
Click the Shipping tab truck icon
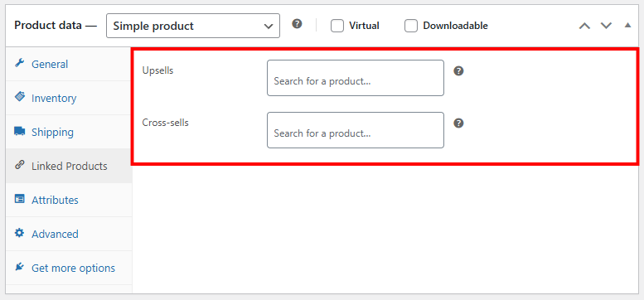(x=19, y=131)
